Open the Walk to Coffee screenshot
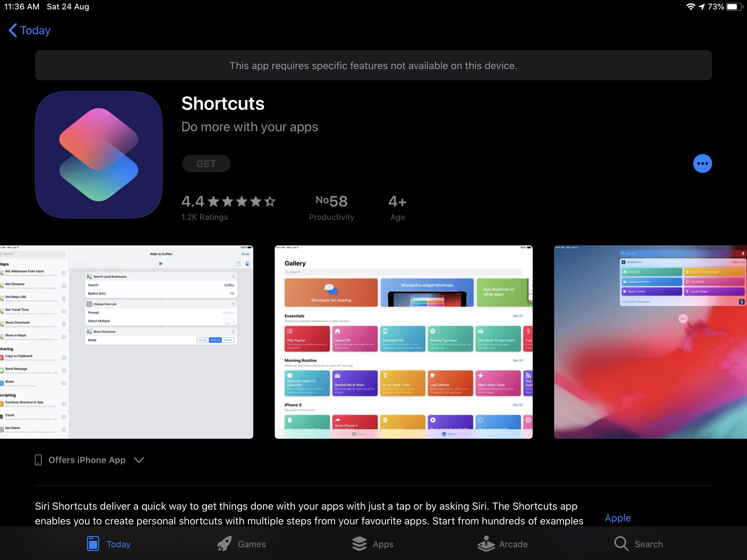Viewport: 747px width, 560px height. coord(126,341)
